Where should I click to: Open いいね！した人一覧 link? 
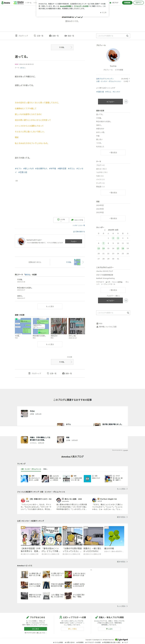[79, 225]
